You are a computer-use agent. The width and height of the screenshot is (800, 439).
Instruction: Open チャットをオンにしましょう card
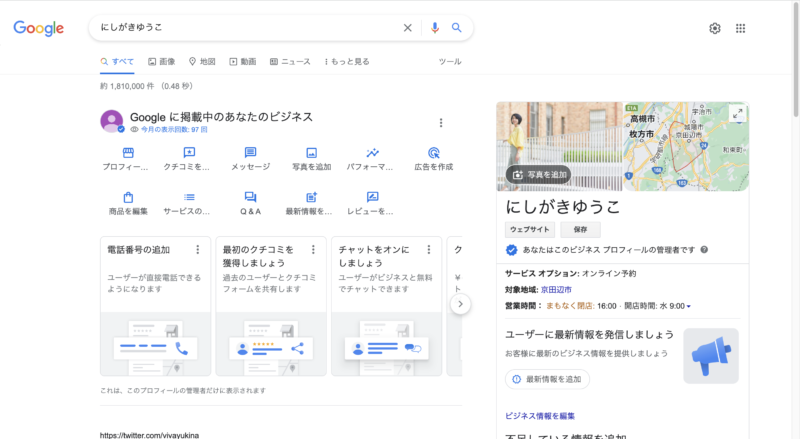[x=387, y=306]
